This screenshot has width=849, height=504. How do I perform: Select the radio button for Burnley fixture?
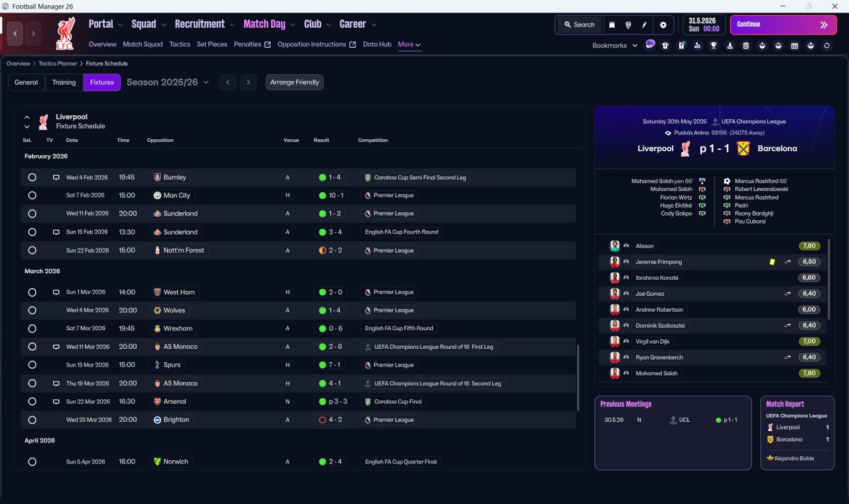(32, 178)
